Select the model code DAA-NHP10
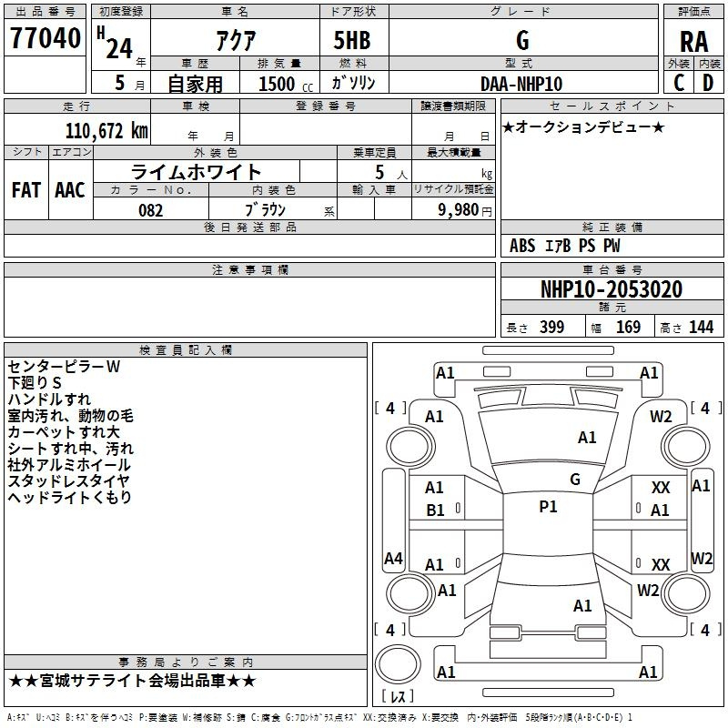 [521, 84]
